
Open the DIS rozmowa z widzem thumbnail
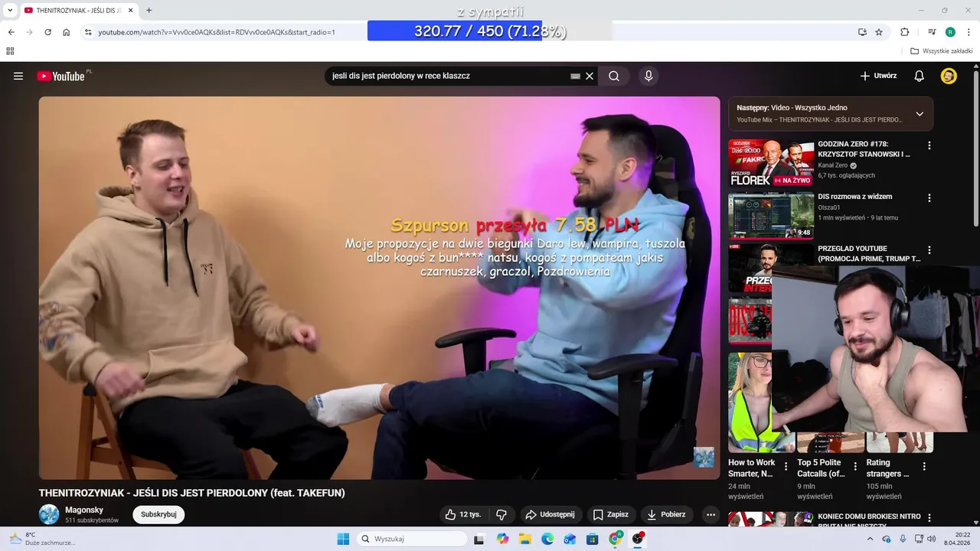(x=770, y=215)
